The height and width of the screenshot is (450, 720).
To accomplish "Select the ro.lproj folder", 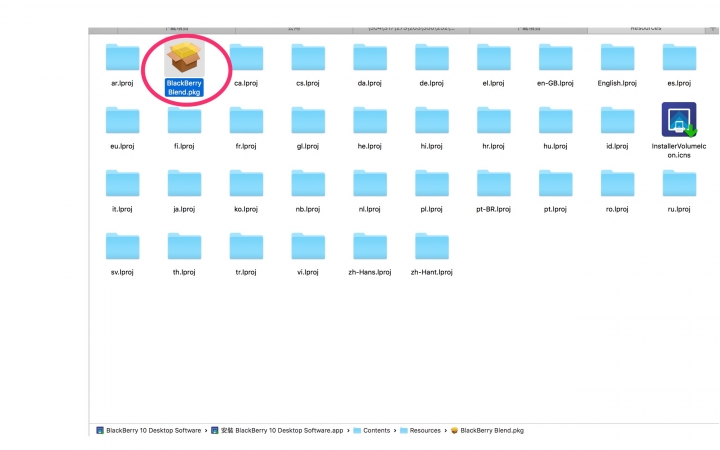I will click(x=617, y=183).
